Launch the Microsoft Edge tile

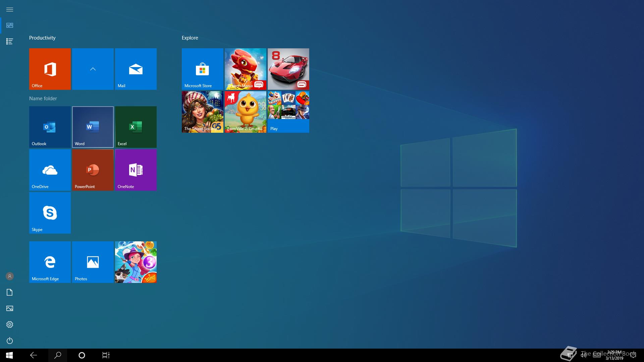[50, 262]
